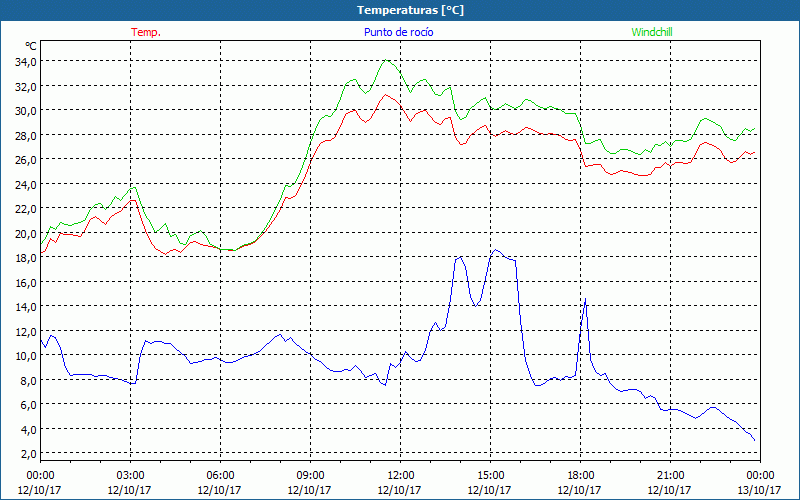800x500 pixels.
Task: Click the 18,0 y-axis label
Action: click(27, 258)
